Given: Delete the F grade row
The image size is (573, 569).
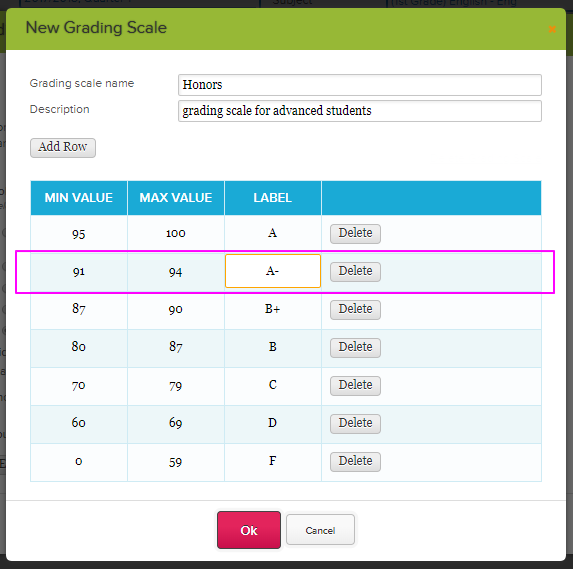Looking at the screenshot, I should (355, 462).
